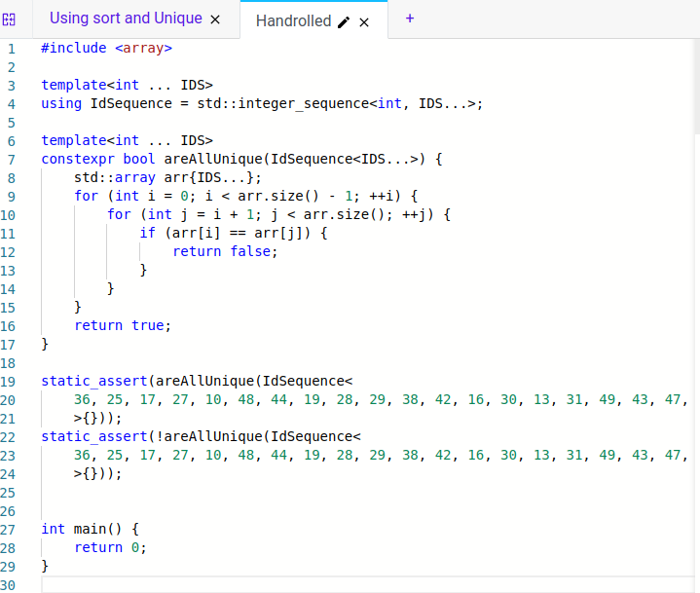Screen dimensions: 700x593
Task: Click line number 1 in the gutter
Action: tap(12, 49)
